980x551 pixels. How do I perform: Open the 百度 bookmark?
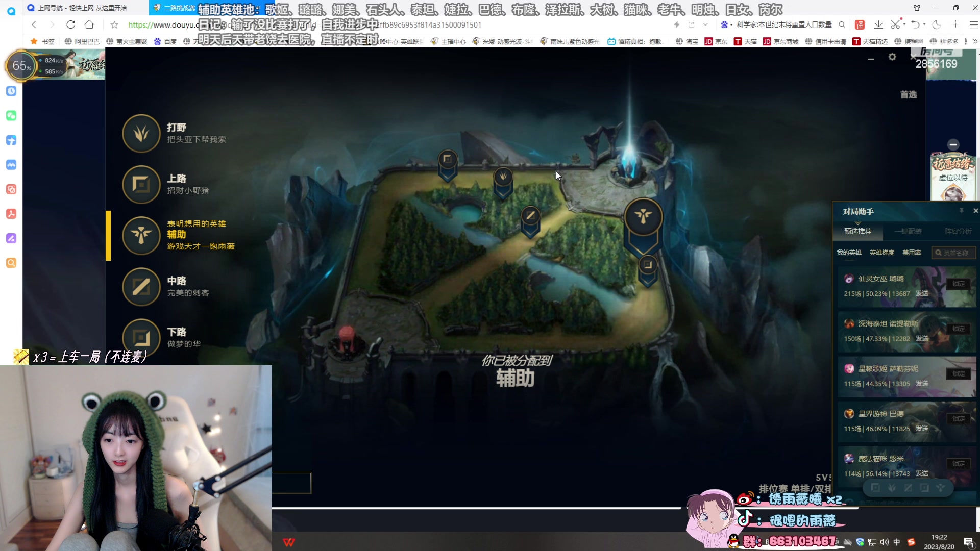coord(165,41)
